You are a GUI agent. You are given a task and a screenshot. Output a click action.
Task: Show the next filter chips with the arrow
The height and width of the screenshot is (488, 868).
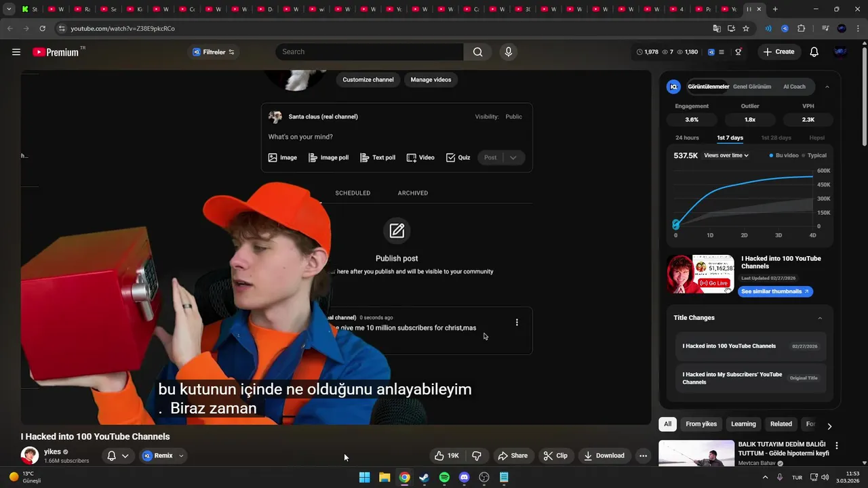(x=829, y=426)
